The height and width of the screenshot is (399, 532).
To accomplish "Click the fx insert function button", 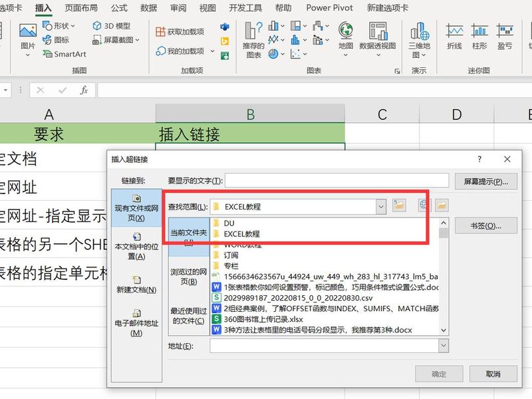I will (84, 90).
